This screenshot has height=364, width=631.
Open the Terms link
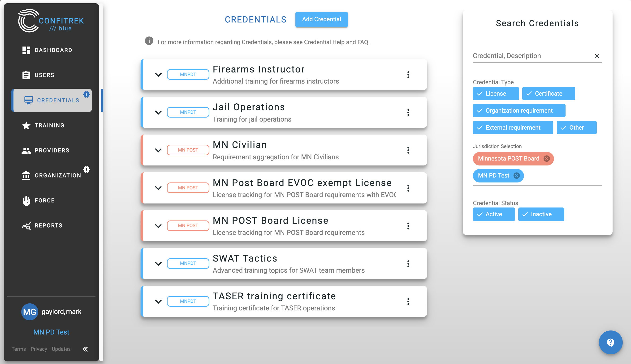pyautogui.click(x=18, y=349)
